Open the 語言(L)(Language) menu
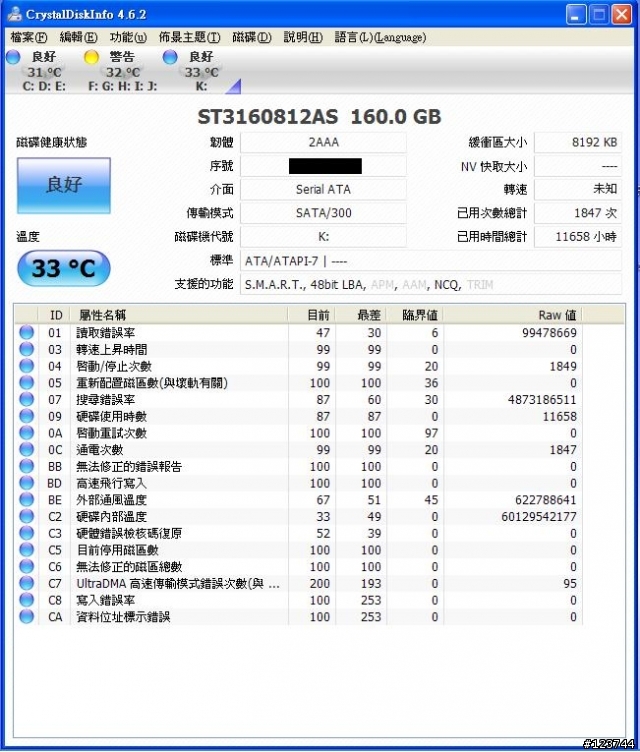The image size is (640, 752). [380, 37]
